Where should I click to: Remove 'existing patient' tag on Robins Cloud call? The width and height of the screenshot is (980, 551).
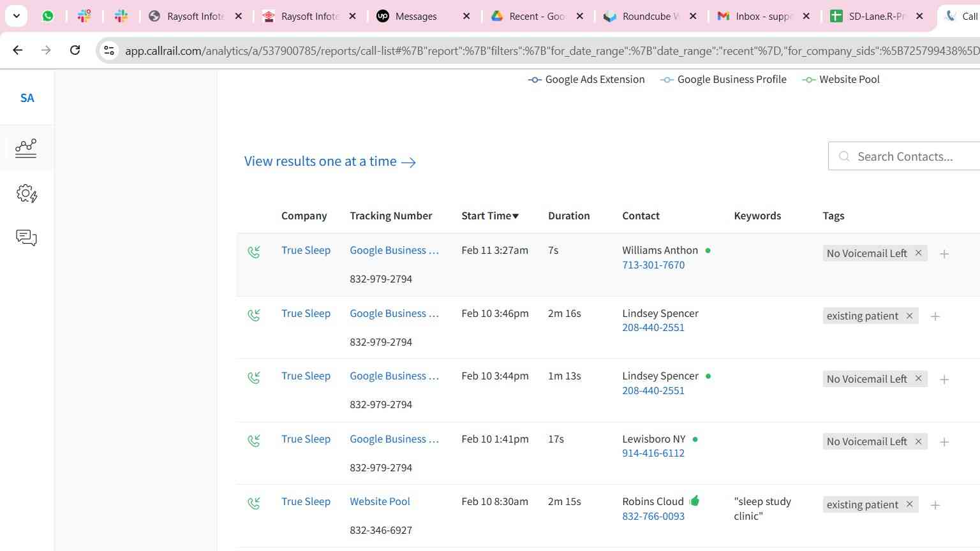pos(909,504)
